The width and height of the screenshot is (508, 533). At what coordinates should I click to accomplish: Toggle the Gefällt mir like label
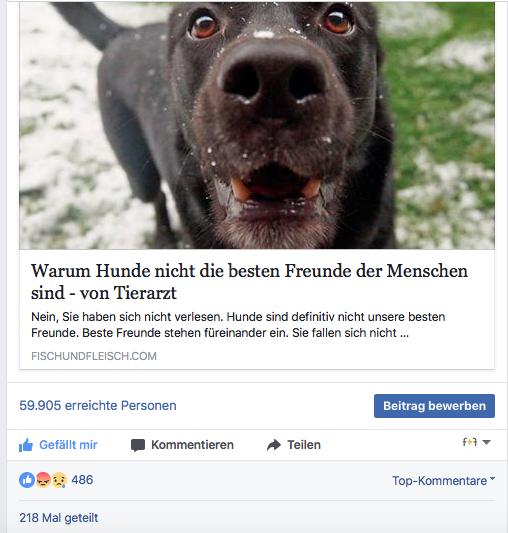pyautogui.click(x=68, y=445)
